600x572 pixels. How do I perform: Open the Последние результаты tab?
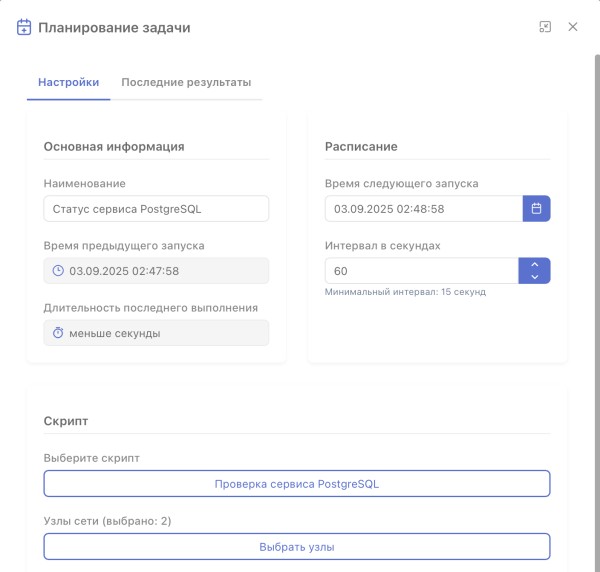point(186,82)
